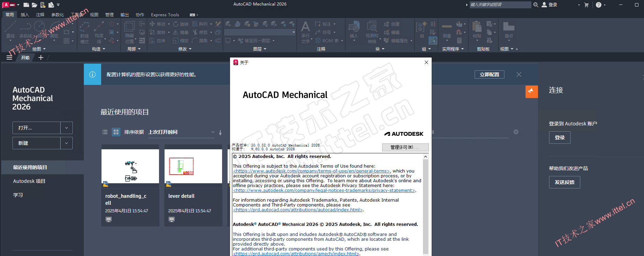Click the 发送反馈 button

tap(565, 182)
